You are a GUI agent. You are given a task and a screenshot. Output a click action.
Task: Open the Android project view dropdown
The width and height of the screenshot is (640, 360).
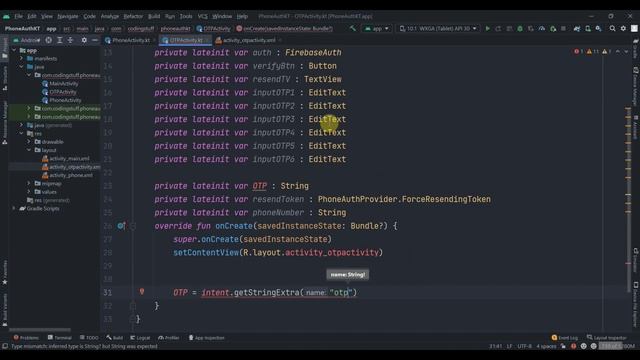tap(27, 40)
